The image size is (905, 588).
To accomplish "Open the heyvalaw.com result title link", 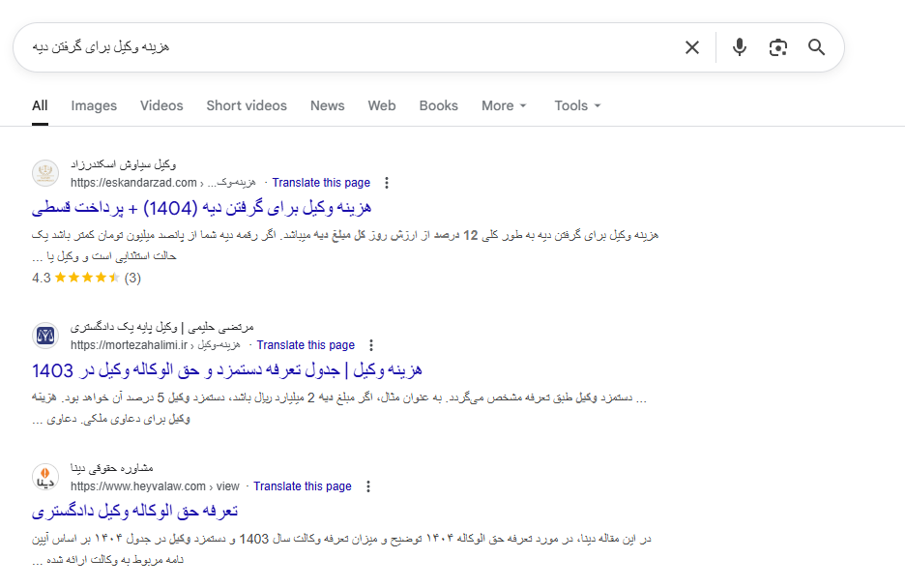I will 135,511.
